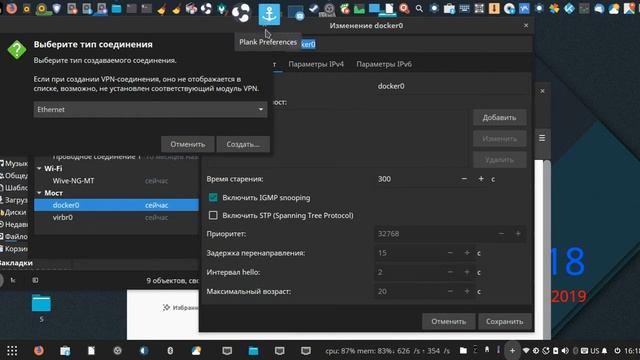Collapse the Wi-Fi group in connection list
This screenshot has height=360, width=640.
[40, 168]
